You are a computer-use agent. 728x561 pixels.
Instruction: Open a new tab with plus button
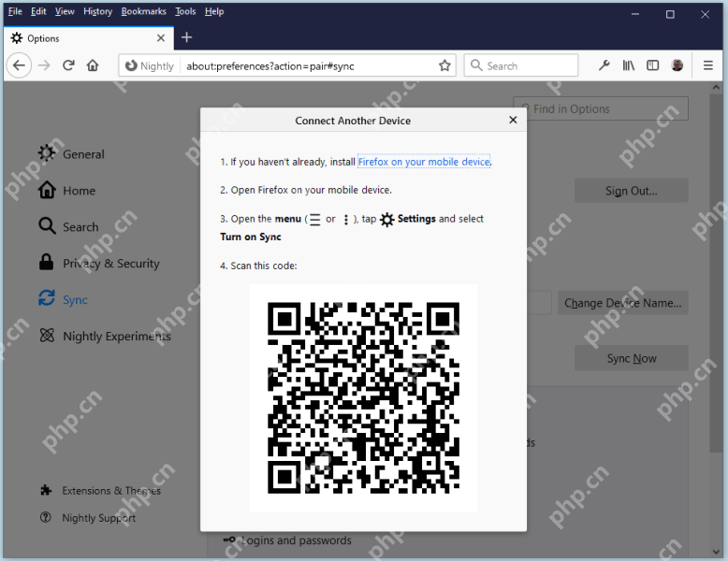coord(186,37)
